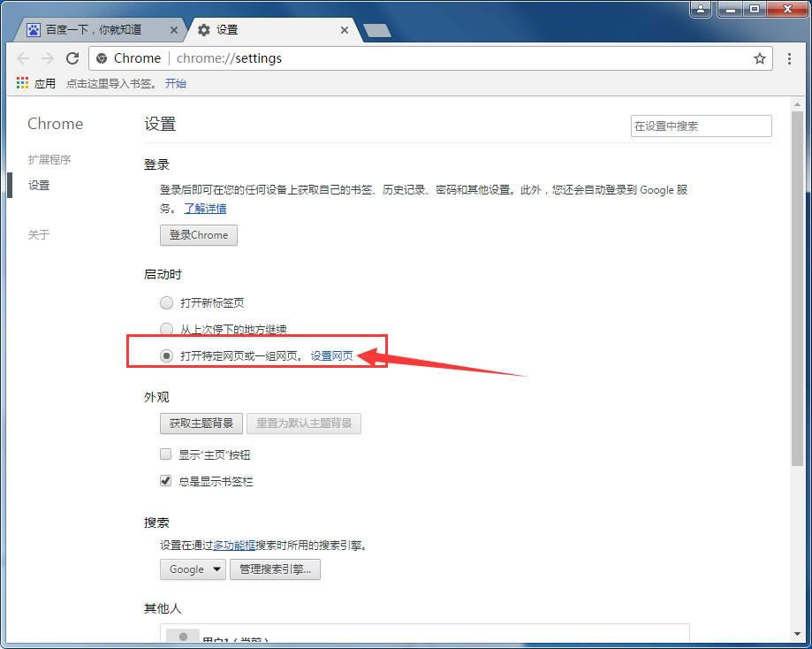Close the Baidu tab
This screenshot has width=812, height=649.
[x=174, y=30]
